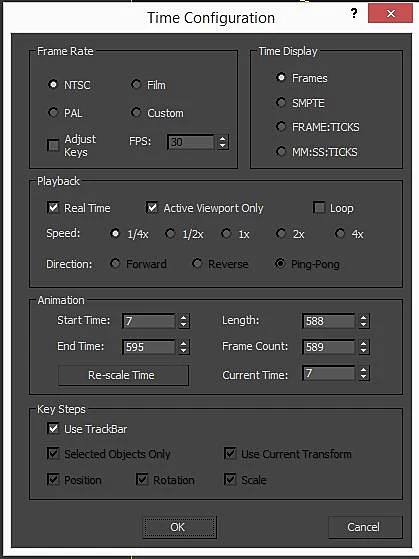The width and height of the screenshot is (419, 559).
Task: Click inside the End Time field
Action: (x=149, y=347)
